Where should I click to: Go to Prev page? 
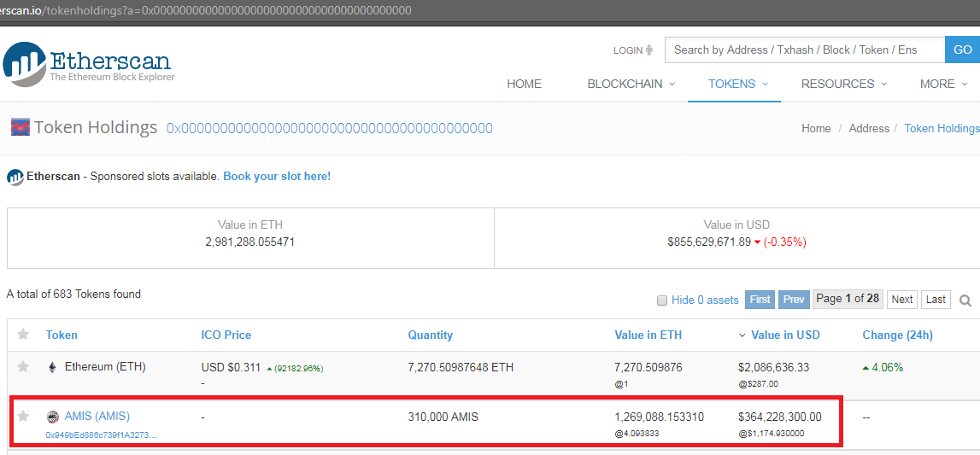(x=794, y=300)
